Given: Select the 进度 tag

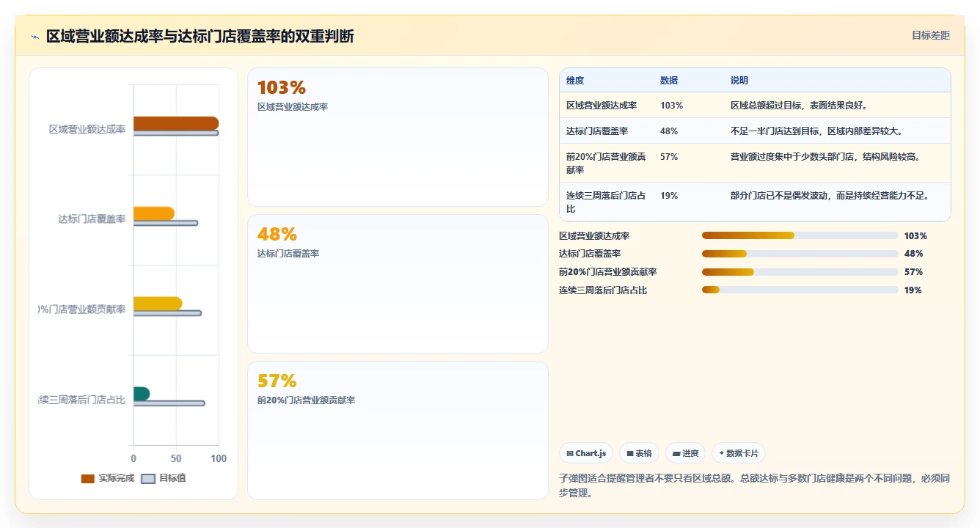Looking at the screenshot, I should coord(686,453).
